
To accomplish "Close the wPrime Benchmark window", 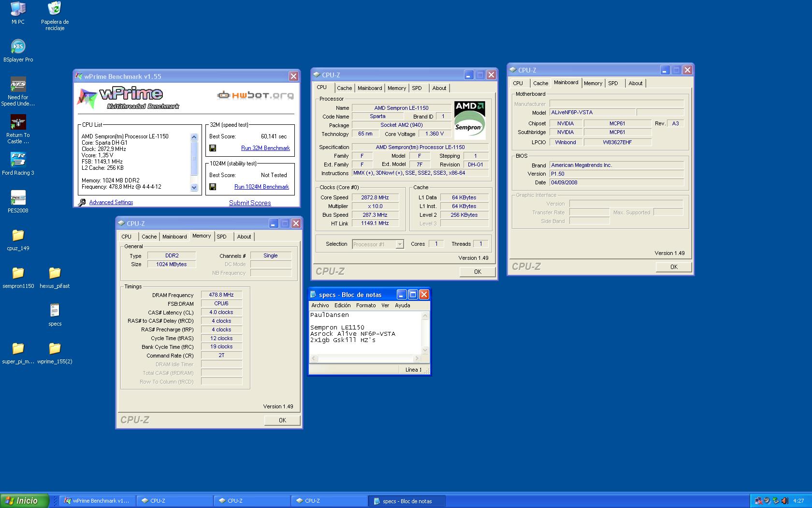I will click(x=293, y=76).
